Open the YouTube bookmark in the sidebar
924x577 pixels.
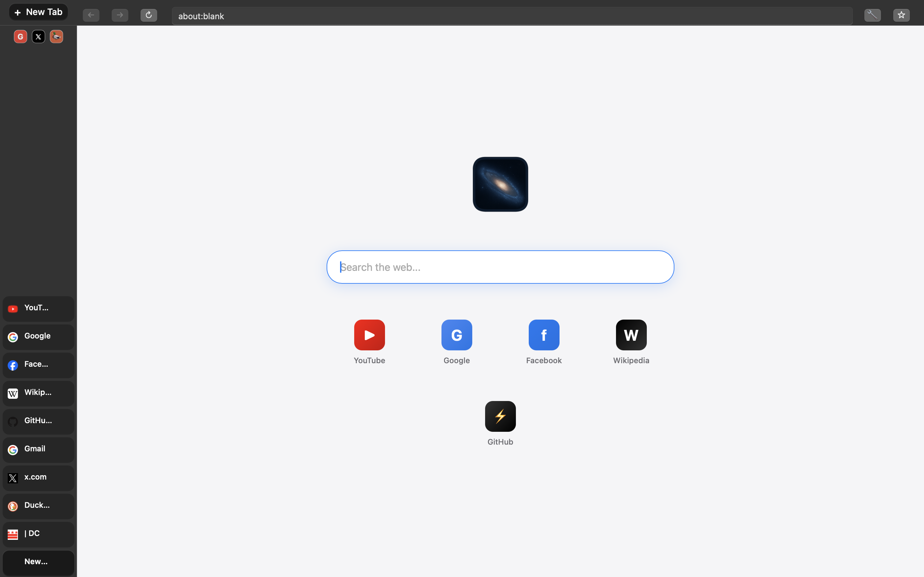(38, 308)
